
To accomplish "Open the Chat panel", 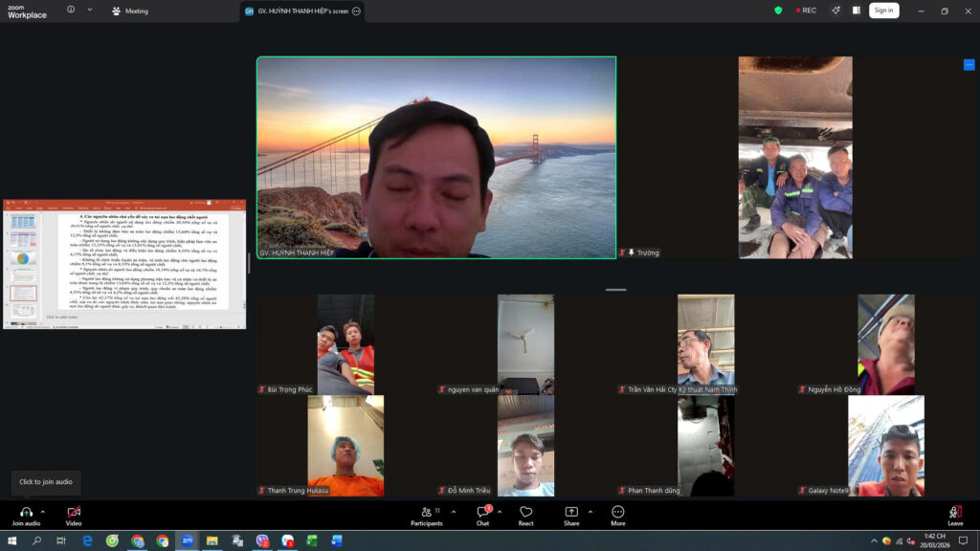I will coord(482,513).
